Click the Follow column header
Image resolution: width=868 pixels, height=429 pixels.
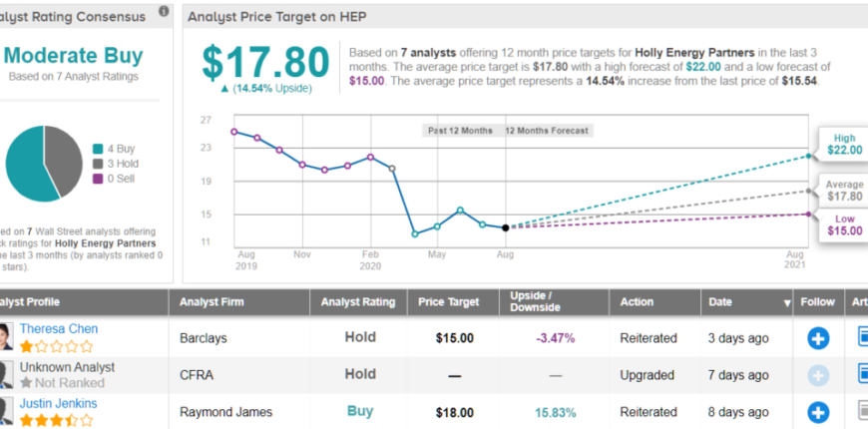click(x=817, y=302)
